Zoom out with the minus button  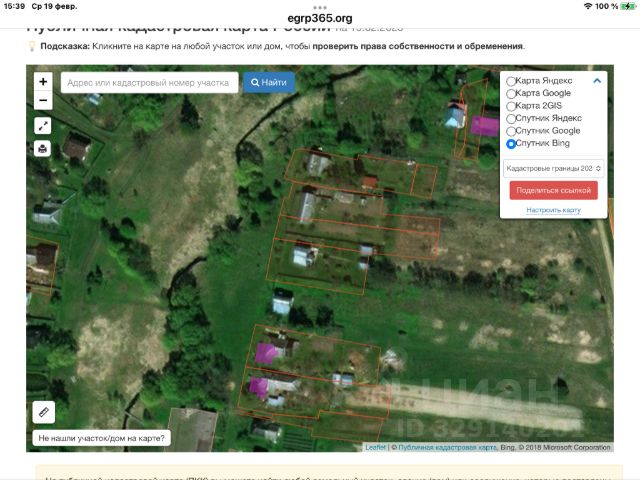coord(43,100)
